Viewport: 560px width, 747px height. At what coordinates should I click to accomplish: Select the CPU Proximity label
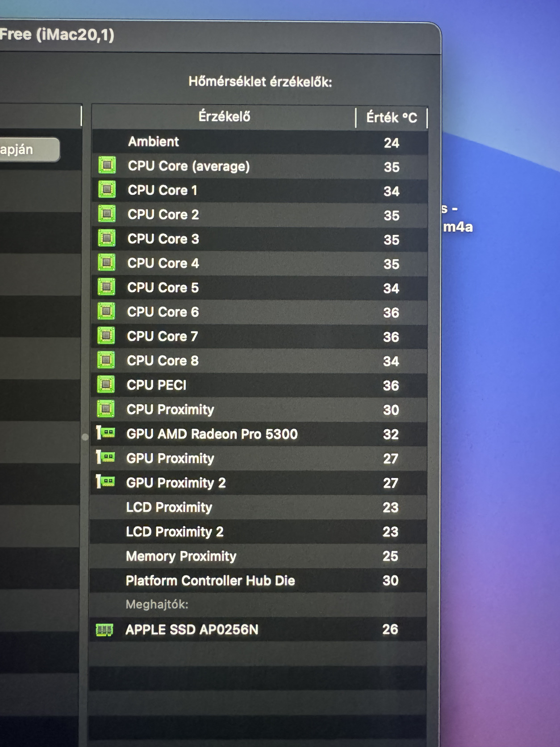pos(170,410)
